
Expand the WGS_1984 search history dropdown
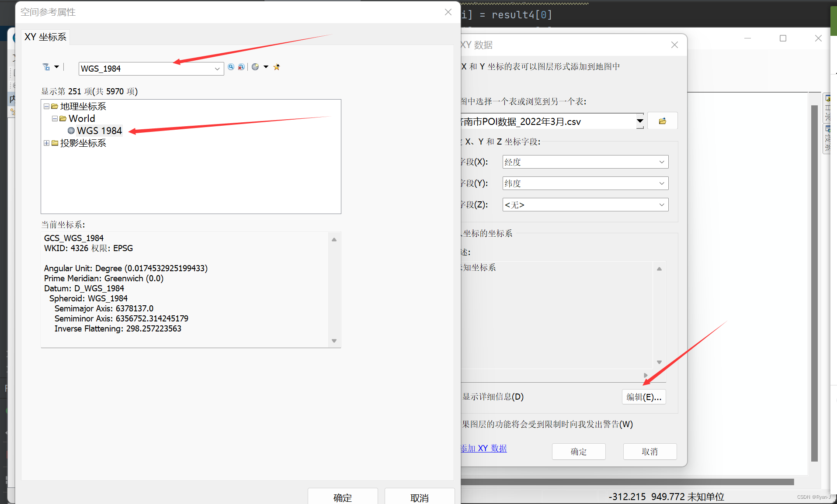point(217,69)
